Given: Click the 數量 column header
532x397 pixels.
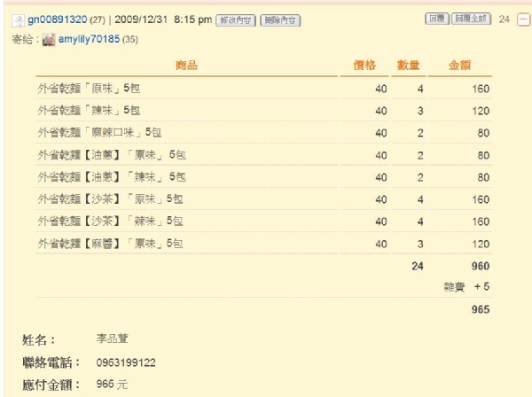Looking at the screenshot, I should 408,66.
